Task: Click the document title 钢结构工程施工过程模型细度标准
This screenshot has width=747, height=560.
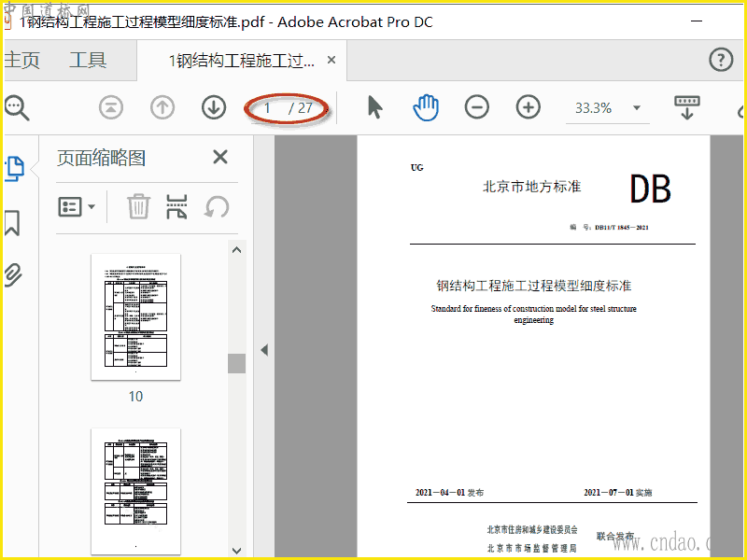Action: coord(534,286)
